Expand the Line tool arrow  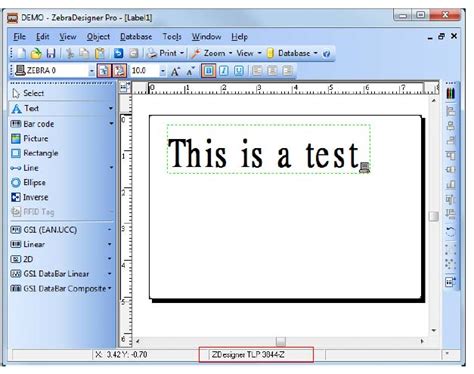pyautogui.click(x=111, y=168)
